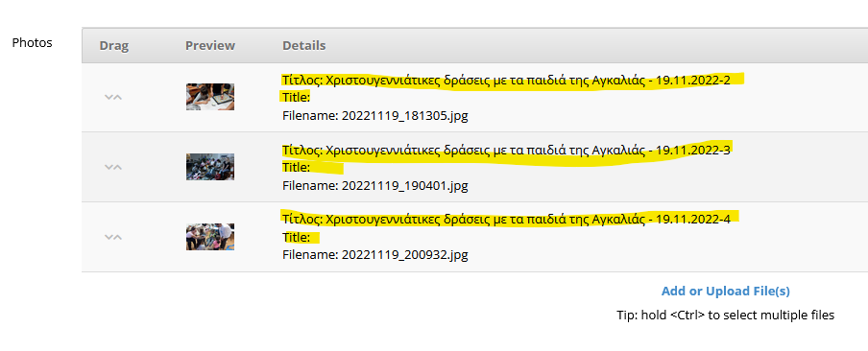Click the Details column header
The image size is (868, 351).
point(304,45)
